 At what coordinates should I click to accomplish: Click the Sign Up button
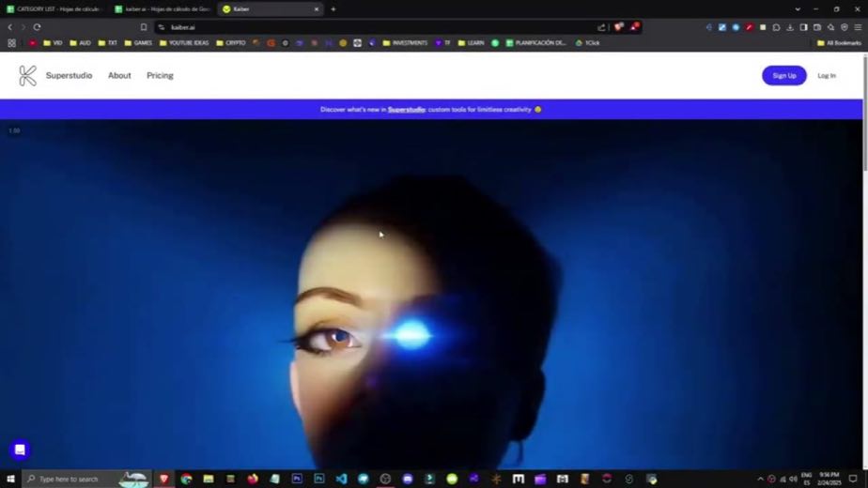coord(783,76)
